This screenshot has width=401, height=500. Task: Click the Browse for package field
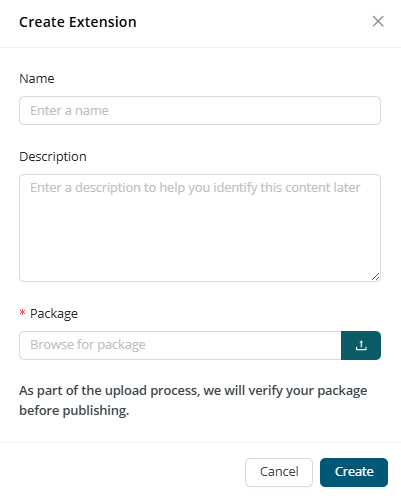(180, 345)
